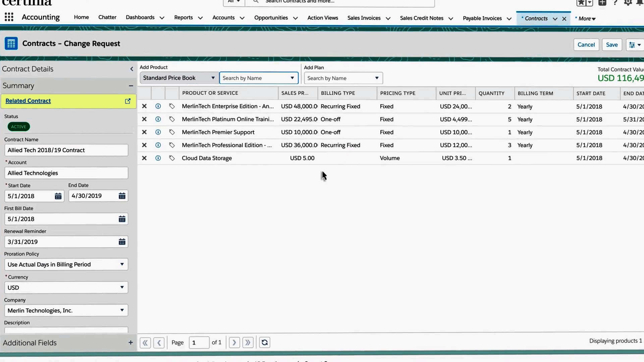
Task: Open the Standard Price Book dropdown
Action: click(179, 78)
